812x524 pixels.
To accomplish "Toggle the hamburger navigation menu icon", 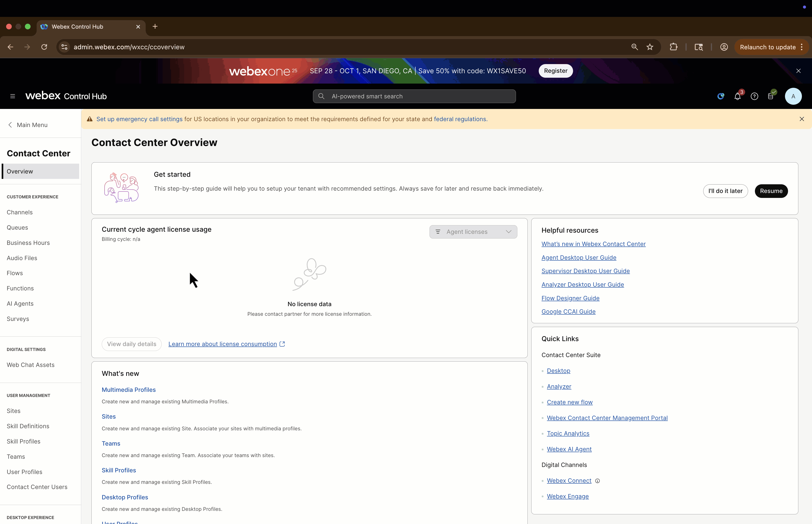I will [x=13, y=97].
